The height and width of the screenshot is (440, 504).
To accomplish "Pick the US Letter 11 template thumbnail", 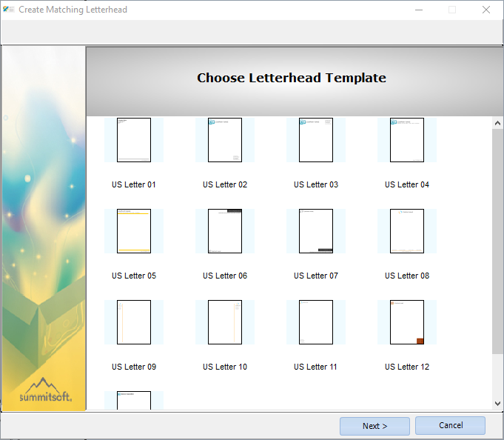I will pyautogui.click(x=315, y=322).
